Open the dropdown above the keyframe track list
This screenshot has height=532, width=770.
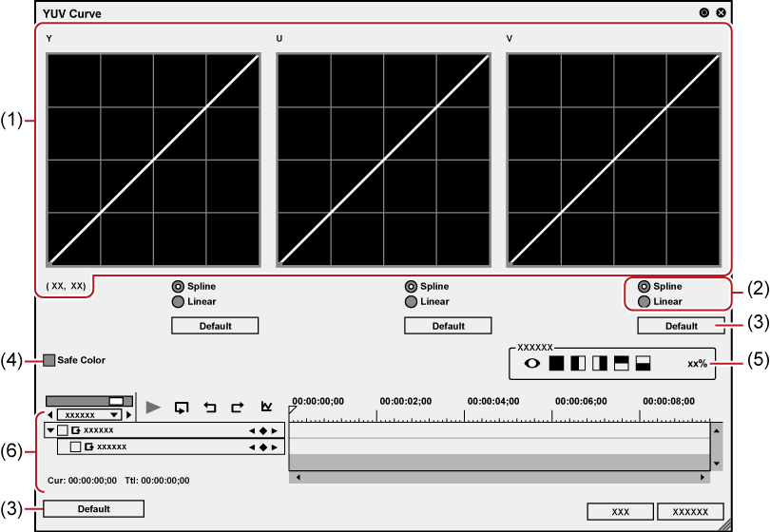pos(90,415)
